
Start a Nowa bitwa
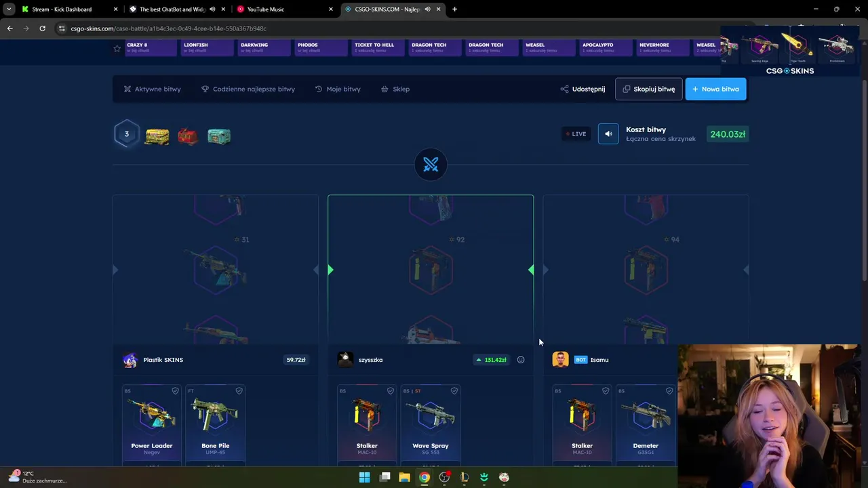pos(715,89)
